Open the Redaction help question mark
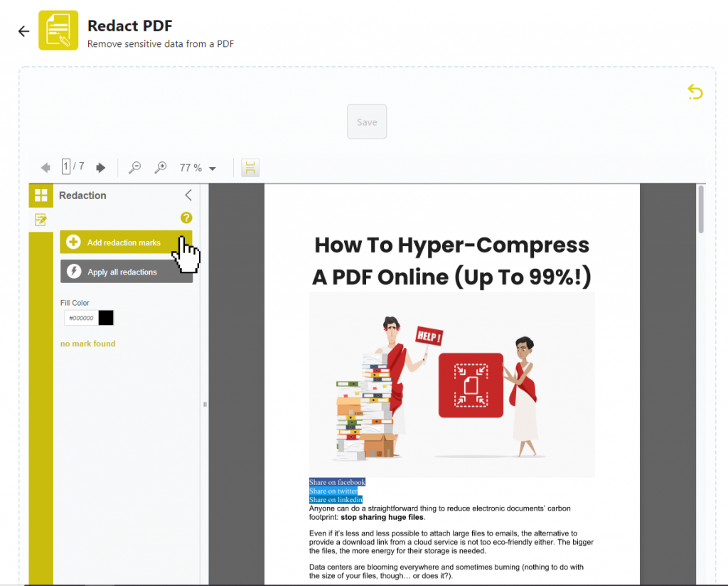 point(186,217)
